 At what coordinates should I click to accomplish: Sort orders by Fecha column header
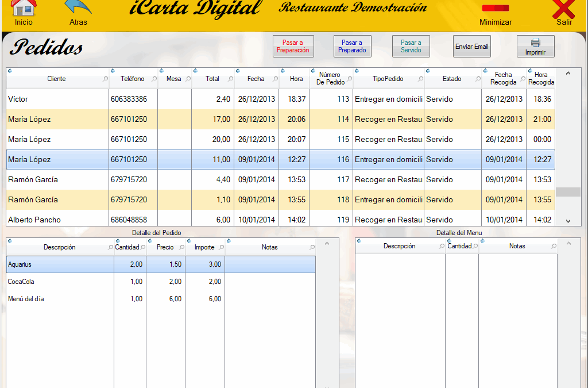coord(256,79)
